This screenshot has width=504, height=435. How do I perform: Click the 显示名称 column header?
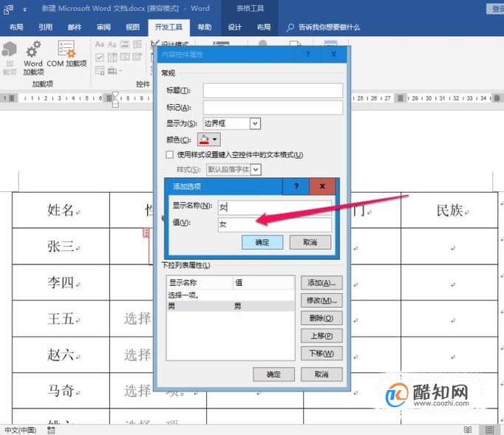tap(200, 283)
